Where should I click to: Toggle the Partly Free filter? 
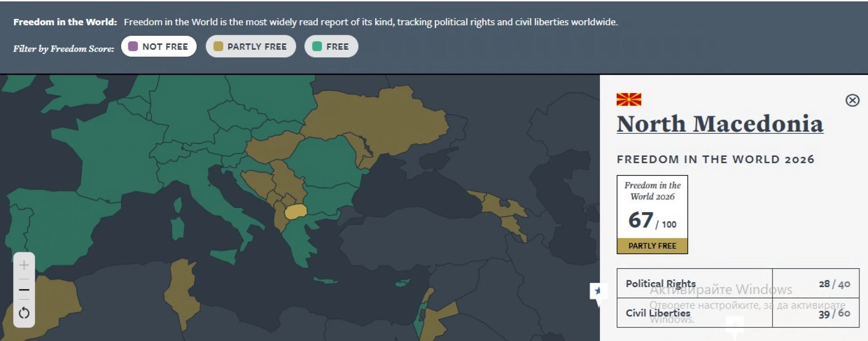(250, 47)
